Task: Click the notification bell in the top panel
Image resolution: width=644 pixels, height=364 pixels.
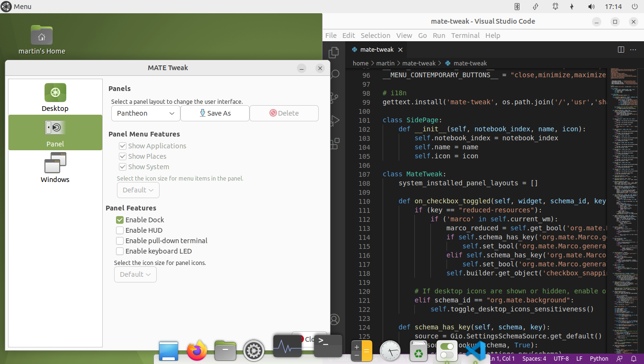Action: tap(555, 7)
